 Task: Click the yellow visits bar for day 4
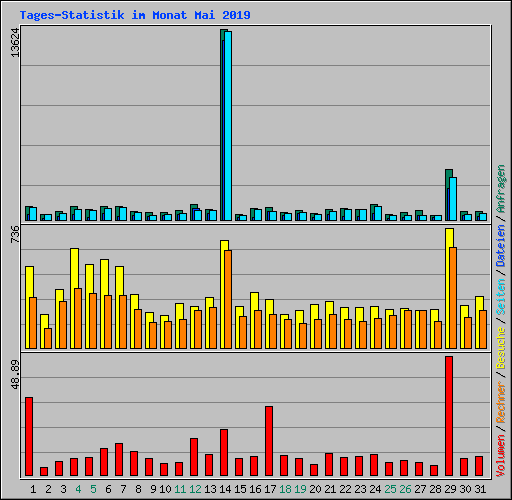74,298
